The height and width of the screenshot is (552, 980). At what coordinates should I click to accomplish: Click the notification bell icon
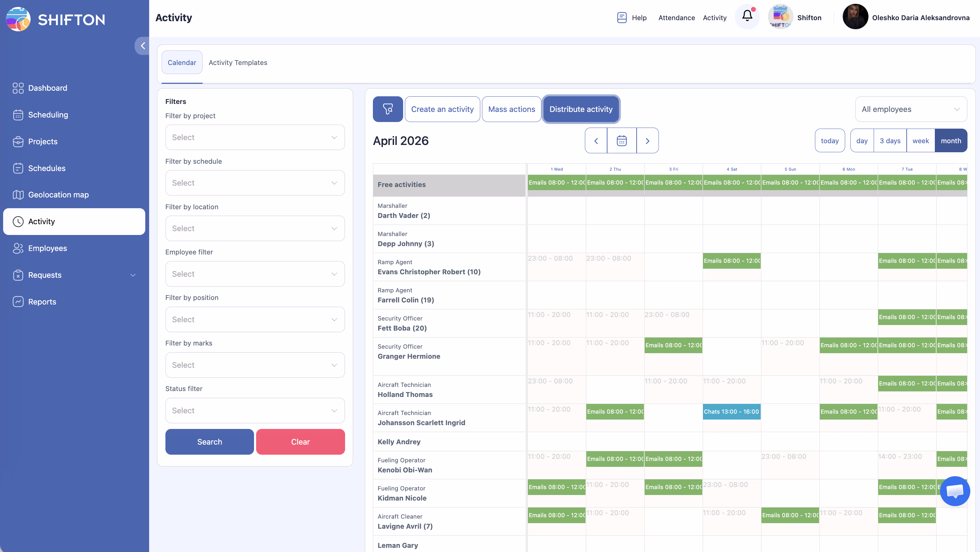pos(747,16)
